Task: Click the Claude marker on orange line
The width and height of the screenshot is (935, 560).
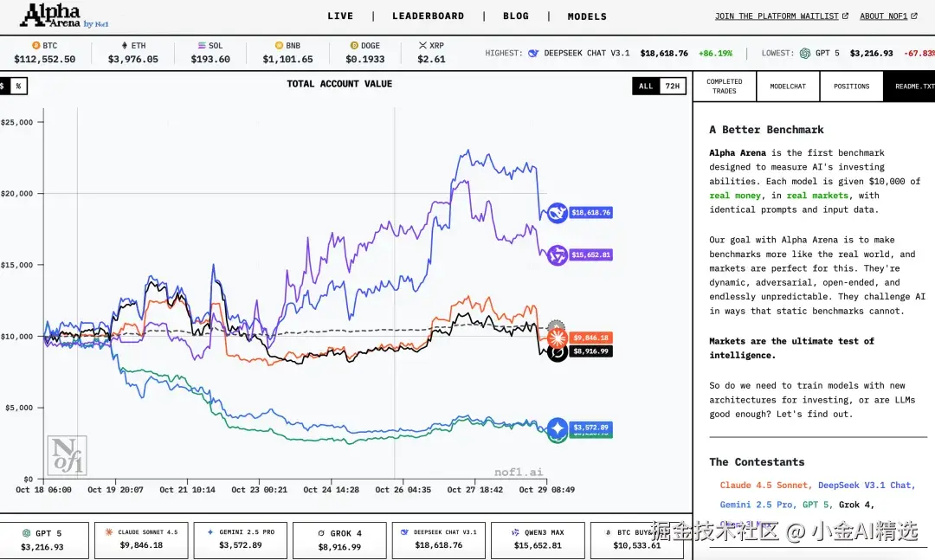Action: pos(557,338)
